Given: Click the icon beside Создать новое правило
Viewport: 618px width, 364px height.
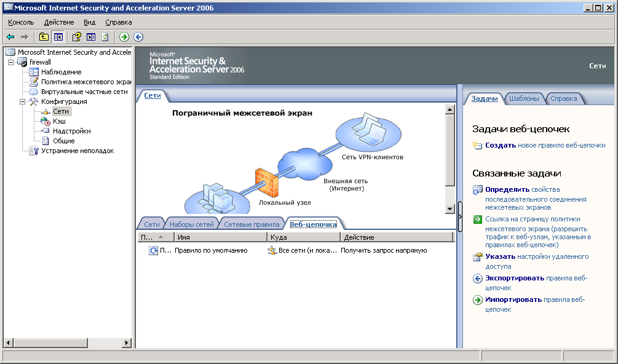Looking at the screenshot, I should point(477,145).
